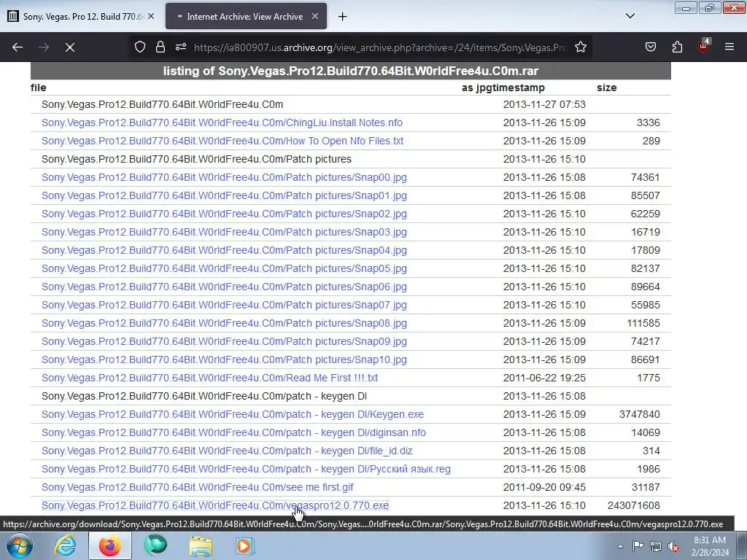The height and width of the screenshot is (560, 747).
Task: Click the listing title header bar text
Action: 351,71
